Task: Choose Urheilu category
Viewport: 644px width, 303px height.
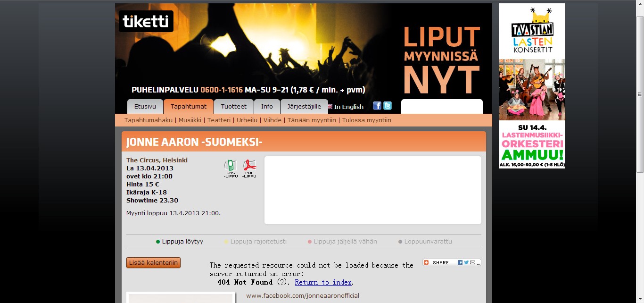Action: 247,120
